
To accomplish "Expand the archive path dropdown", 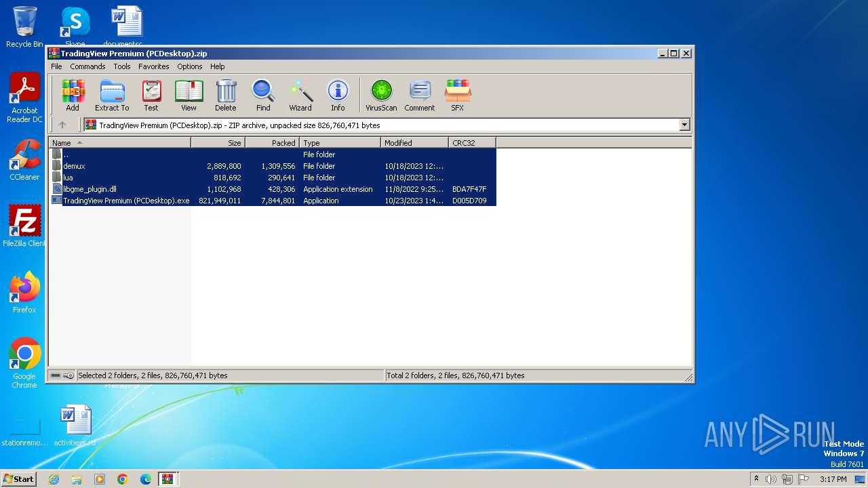I will click(684, 125).
